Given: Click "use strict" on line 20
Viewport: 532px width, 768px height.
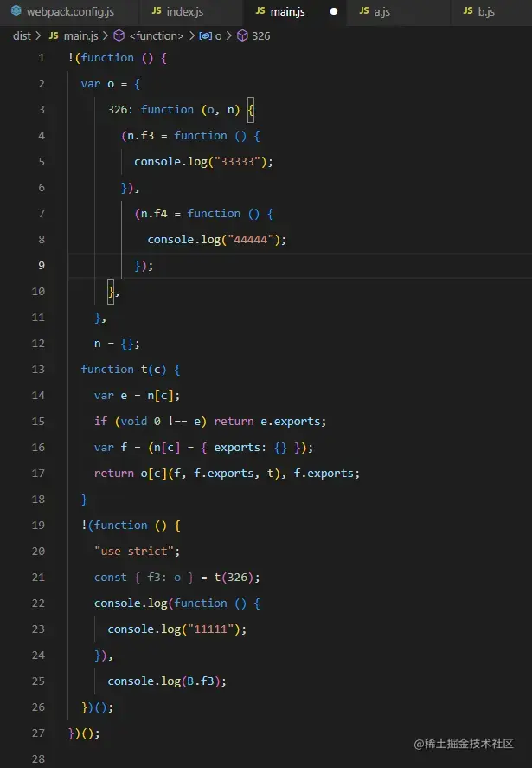Looking at the screenshot, I should tap(134, 551).
